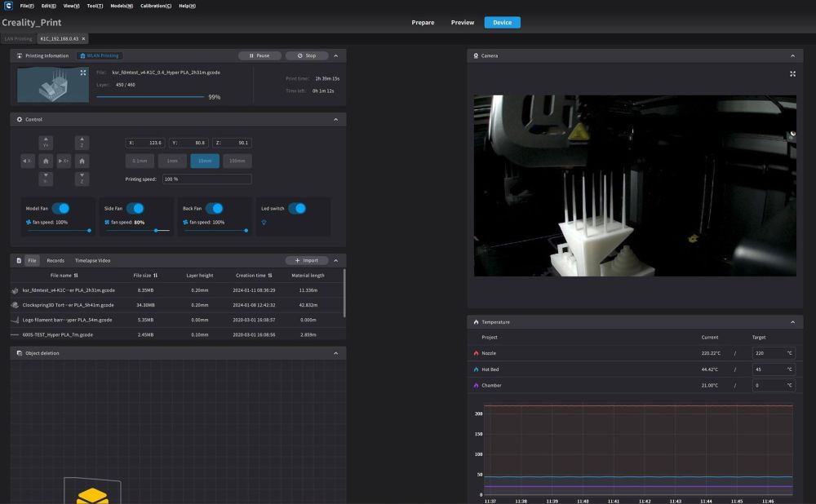Screen dimensions: 816x504
Task: Toggle the Led switch off
Action: pos(297,208)
